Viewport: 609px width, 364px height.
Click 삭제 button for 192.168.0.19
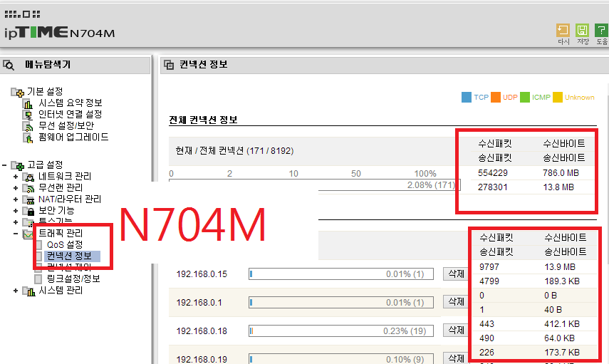[x=456, y=358]
